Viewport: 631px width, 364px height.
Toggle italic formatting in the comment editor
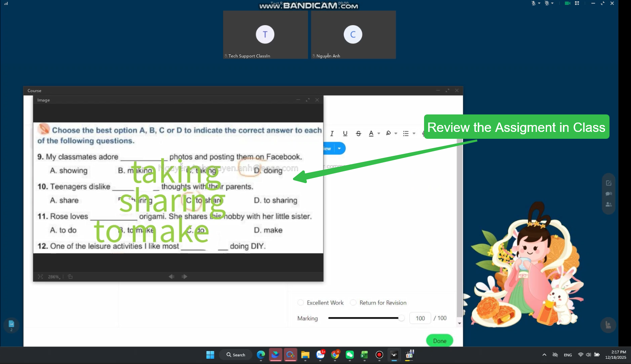[x=332, y=134]
